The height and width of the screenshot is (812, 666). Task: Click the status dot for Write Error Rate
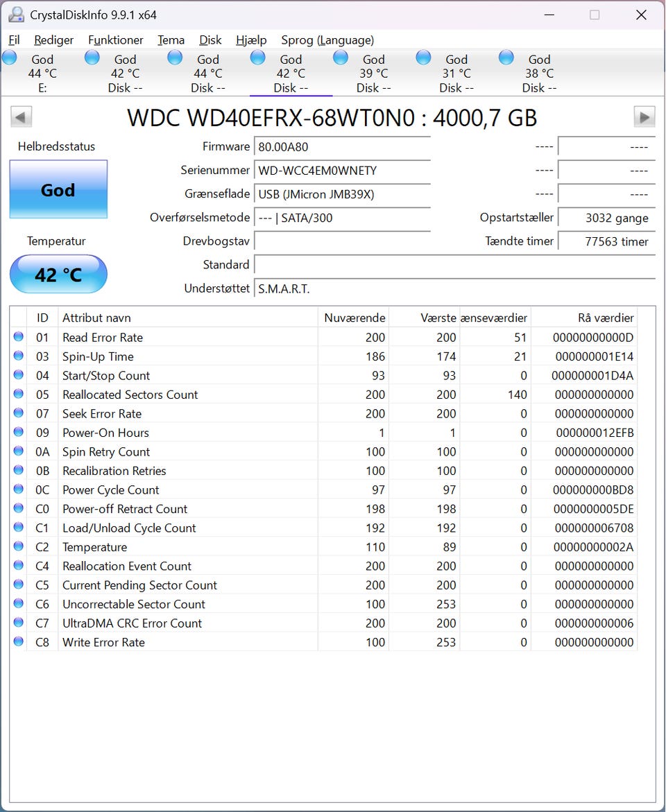19,641
